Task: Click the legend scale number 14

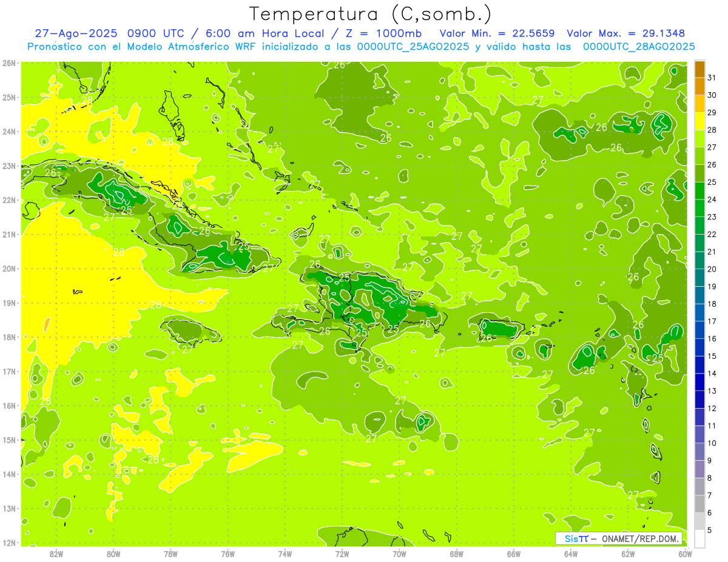Action: (x=712, y=373)
